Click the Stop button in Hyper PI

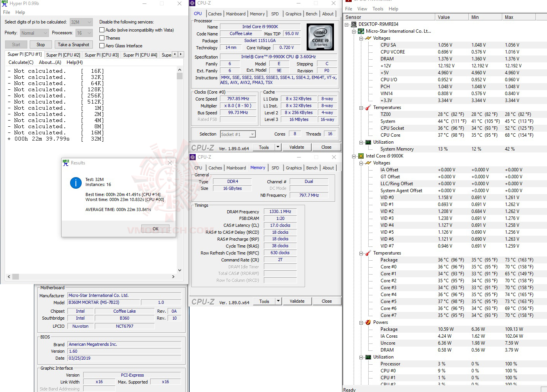(40, 45)
